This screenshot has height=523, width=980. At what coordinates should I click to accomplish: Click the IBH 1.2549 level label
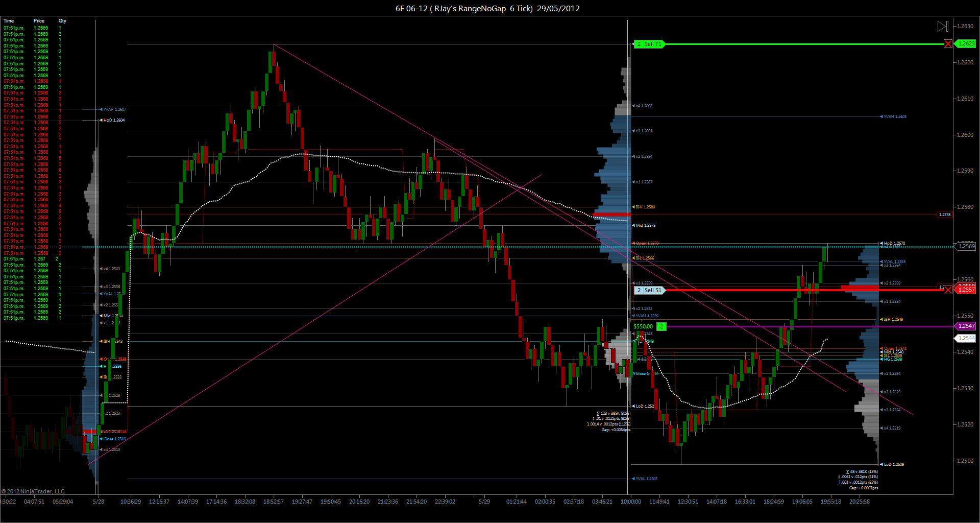892,320
